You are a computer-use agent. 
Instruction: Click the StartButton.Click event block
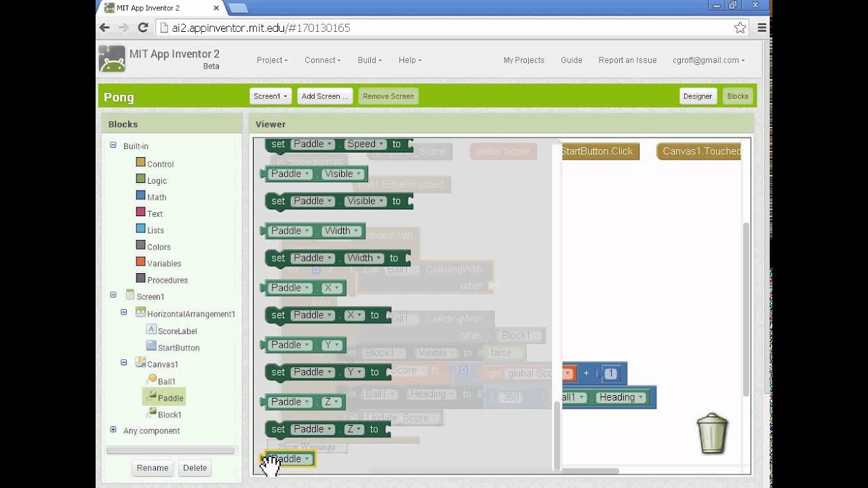pyautogui.click(x=600, y=151)
